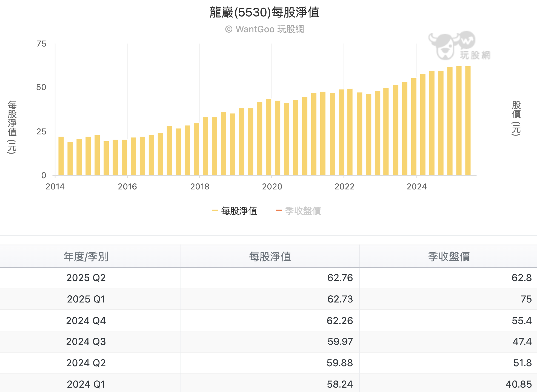Click the 每股淨值 table column header
The image size is (537, 392).
click(x=270, y=256)
